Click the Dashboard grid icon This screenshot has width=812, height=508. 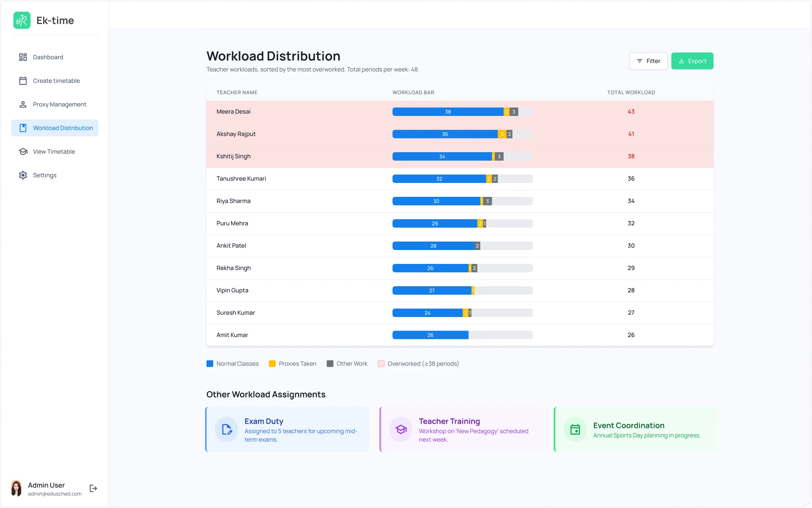[23, 57]
